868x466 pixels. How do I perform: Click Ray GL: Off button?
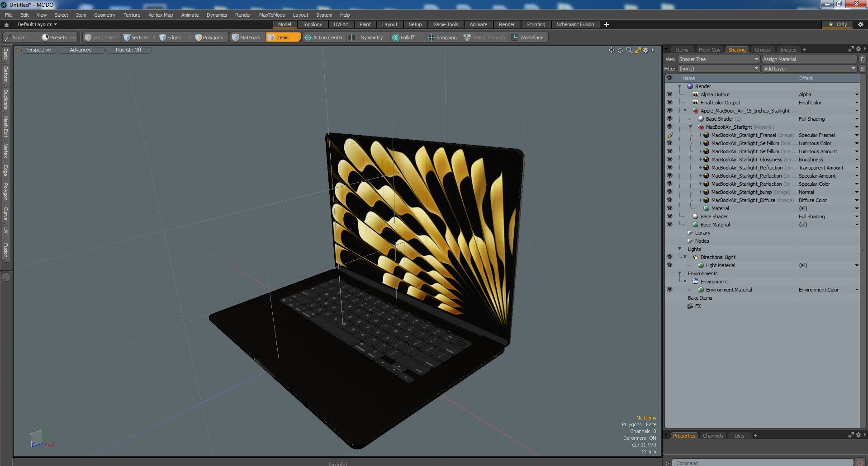point(128,50)
